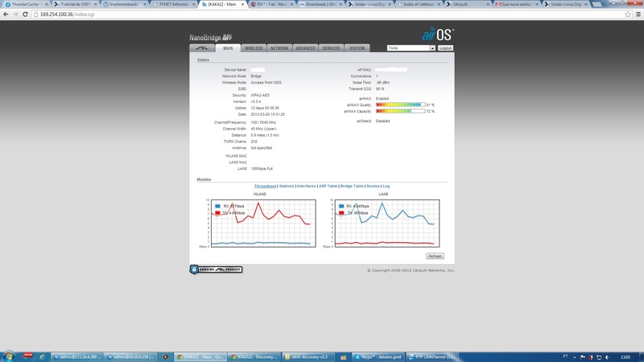Switch to the FIAT browser tab

click(x=271, y=4)
